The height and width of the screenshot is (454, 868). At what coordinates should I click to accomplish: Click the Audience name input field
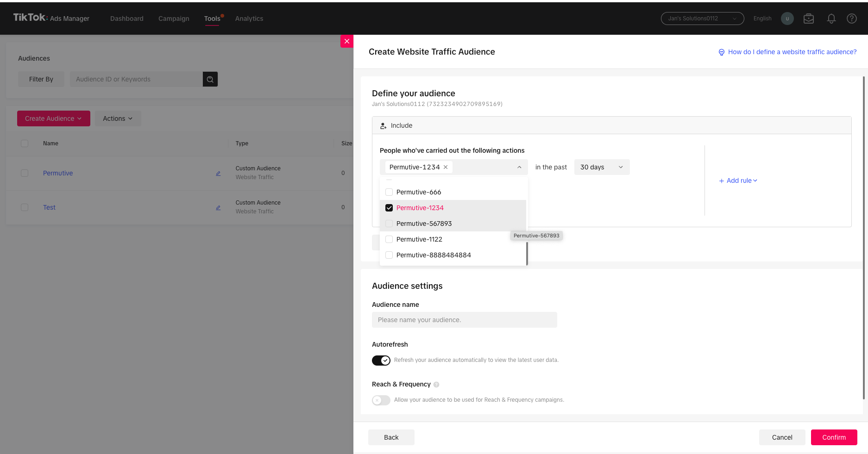pyautogui.click(x=464, y=320)
